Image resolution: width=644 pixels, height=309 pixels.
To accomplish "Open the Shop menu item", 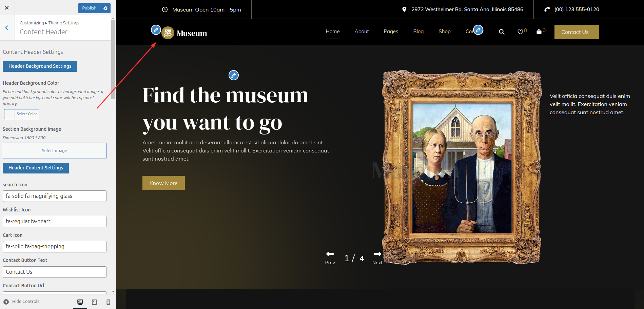I will tap(444, 32).
